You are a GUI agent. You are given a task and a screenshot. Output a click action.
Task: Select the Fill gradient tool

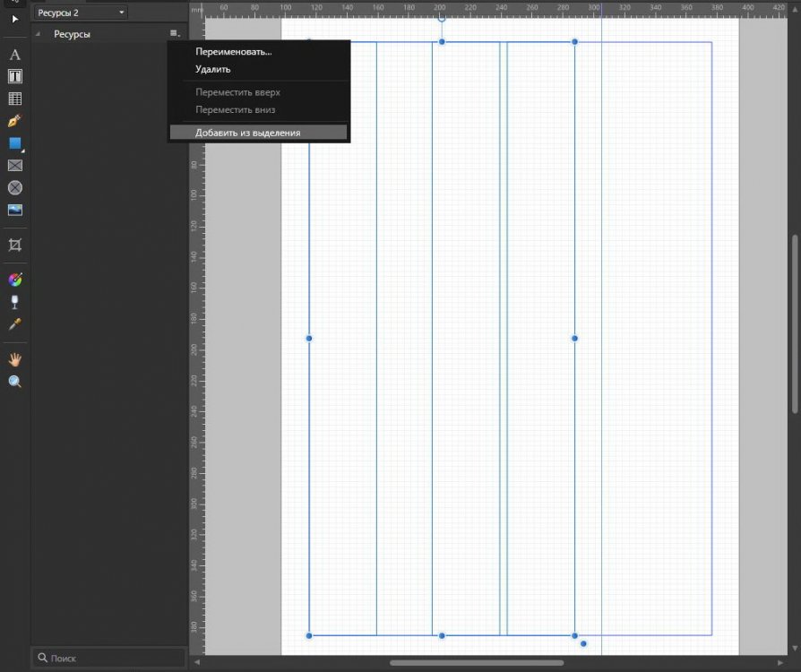(14, 280)
